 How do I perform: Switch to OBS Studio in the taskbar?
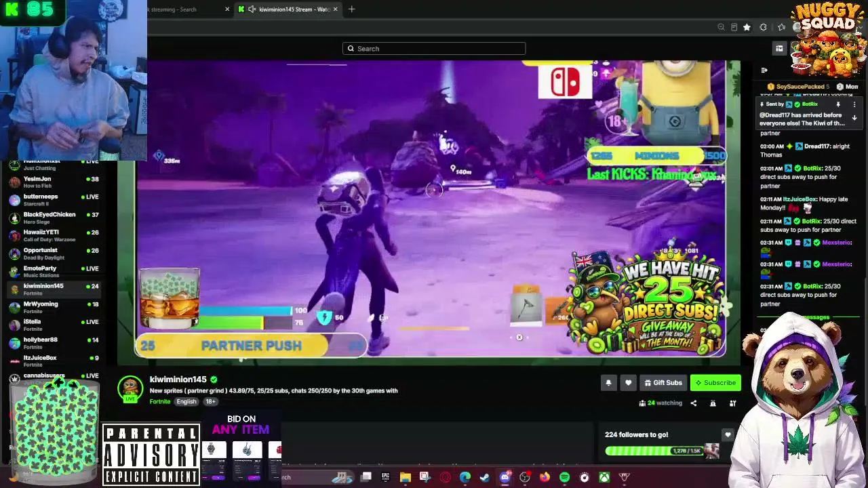click(524, 477)
